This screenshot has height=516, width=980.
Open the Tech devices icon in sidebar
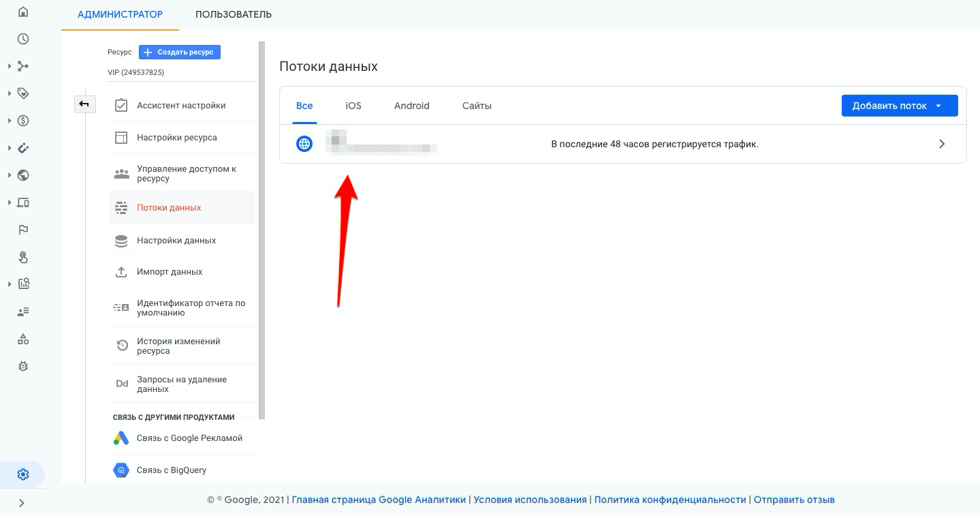(x=23, y=202)
